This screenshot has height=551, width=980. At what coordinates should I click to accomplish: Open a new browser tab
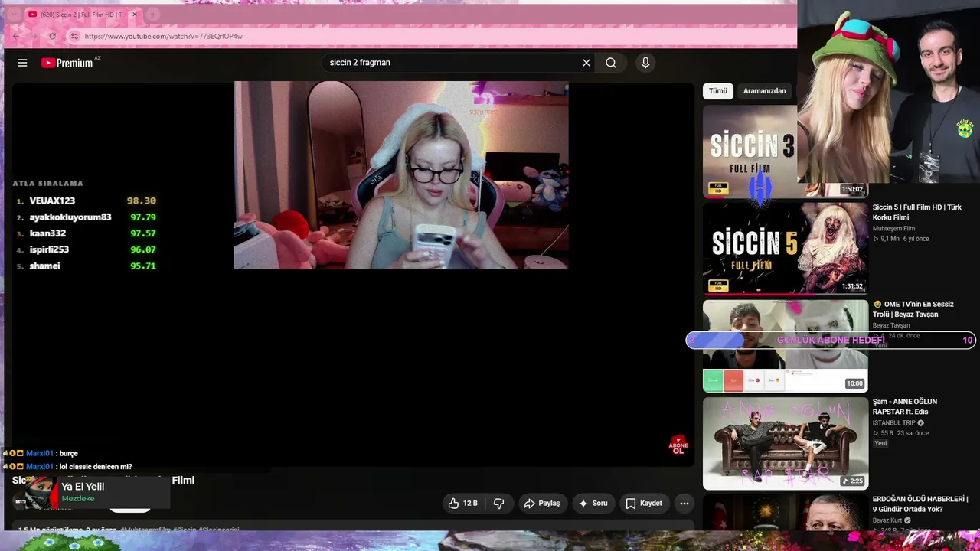[x=153, y=15]
